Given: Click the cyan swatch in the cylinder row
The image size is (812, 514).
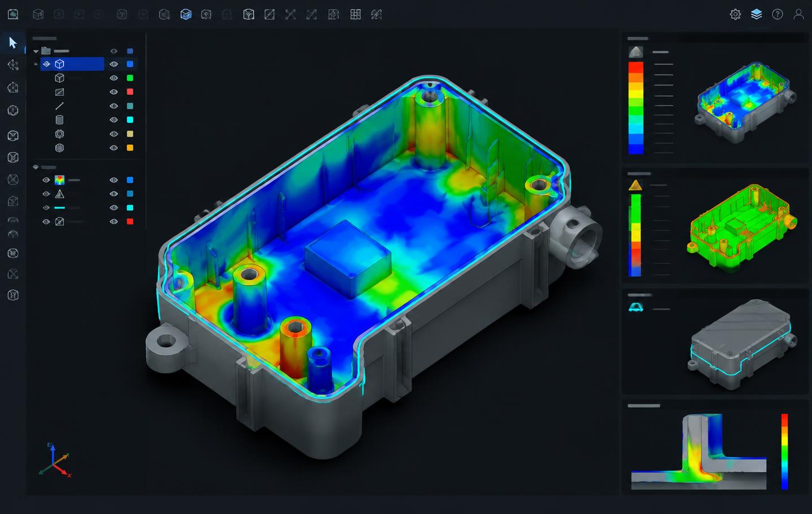Looking at the screenshot, I should tap(130, 120).
